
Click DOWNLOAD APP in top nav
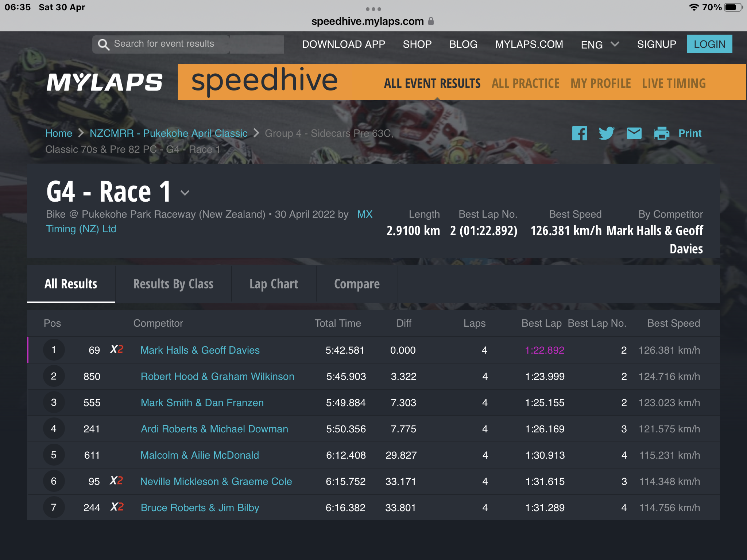[343, 44]
